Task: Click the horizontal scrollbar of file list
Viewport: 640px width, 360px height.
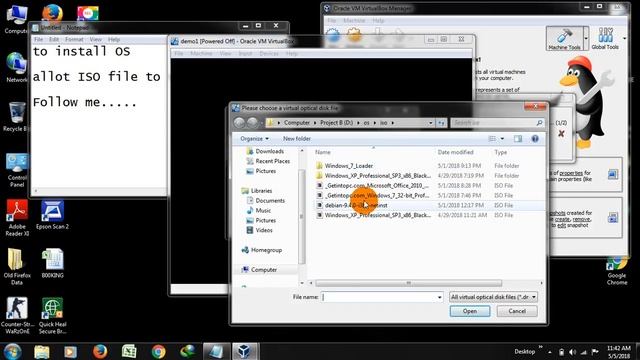Action: tap(408, 283)
